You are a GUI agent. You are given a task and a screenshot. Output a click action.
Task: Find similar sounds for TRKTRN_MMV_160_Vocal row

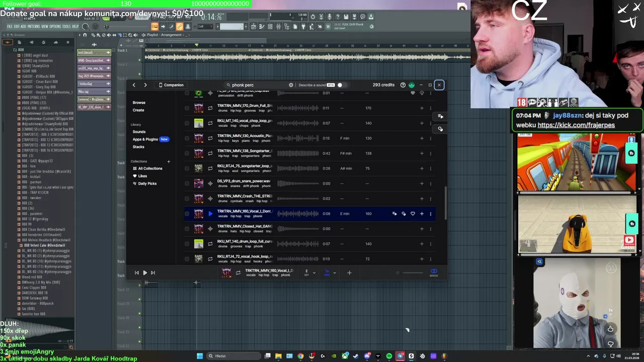pyautogui.click(x=404, y=214)
